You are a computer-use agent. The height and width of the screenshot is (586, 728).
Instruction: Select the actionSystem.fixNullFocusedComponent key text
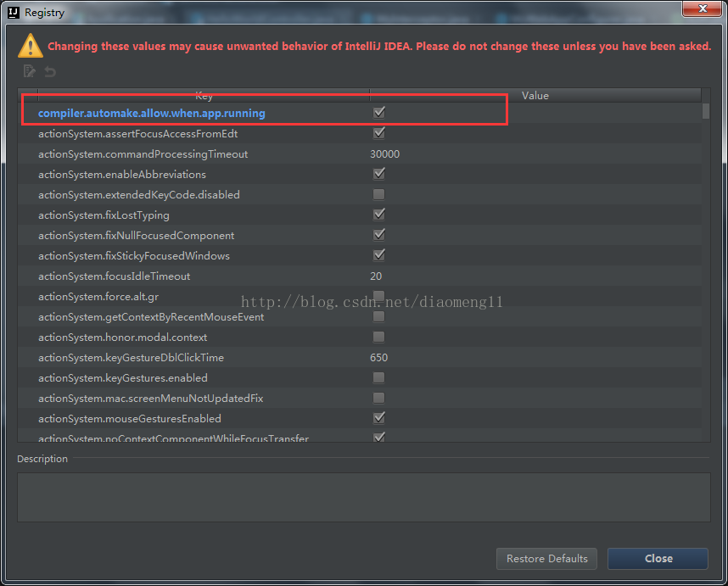(136, 236)
